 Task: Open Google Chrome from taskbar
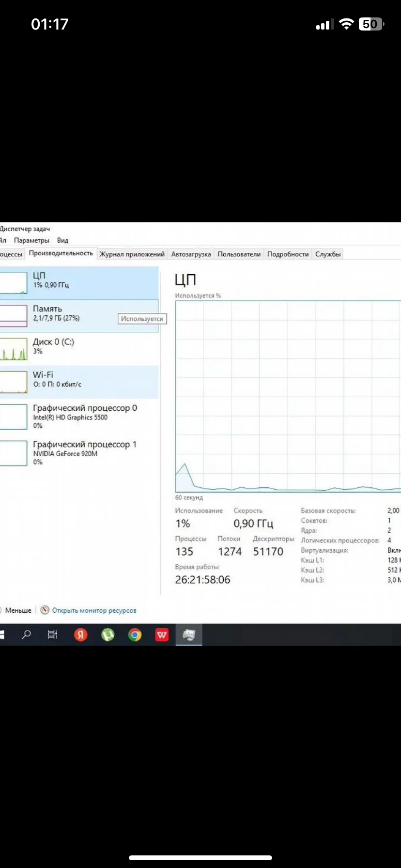coord(135,635)
